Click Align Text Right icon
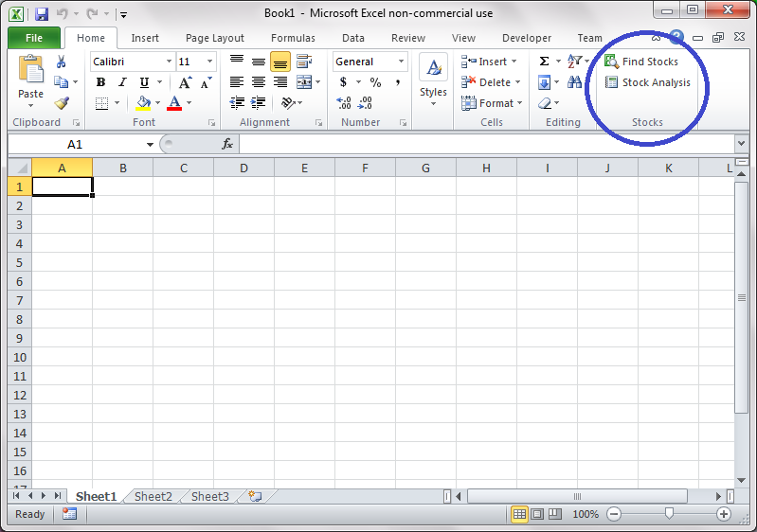757x532 pixels. coord(280,82)
